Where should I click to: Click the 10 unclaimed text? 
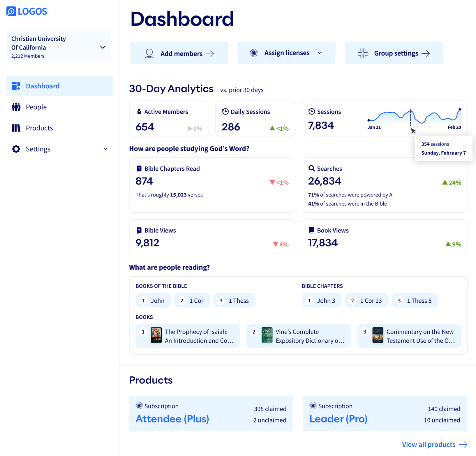(x=442, y=420)
